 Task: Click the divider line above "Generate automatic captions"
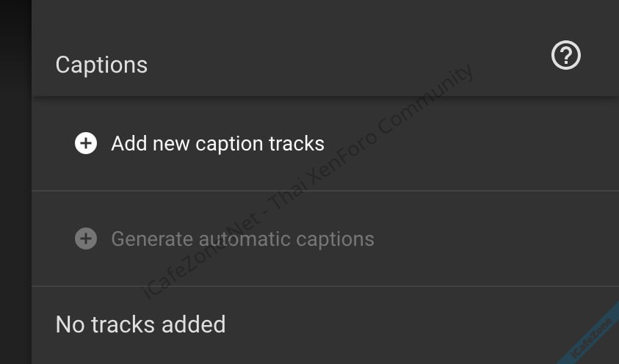(323, 191)
